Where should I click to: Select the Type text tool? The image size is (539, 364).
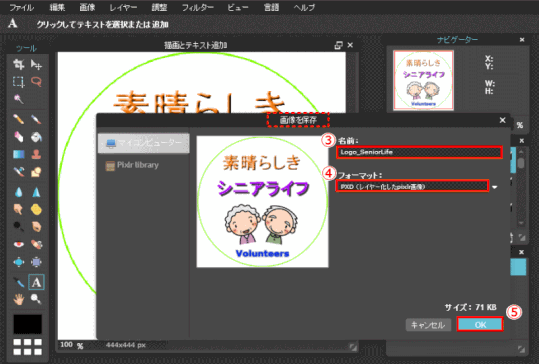(36, 282)
